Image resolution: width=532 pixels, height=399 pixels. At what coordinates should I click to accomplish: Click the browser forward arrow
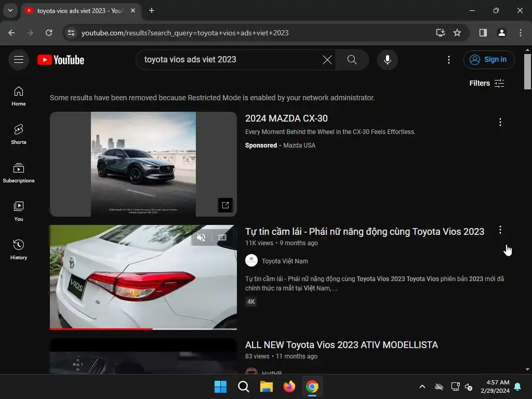click(x=30, y=33)
